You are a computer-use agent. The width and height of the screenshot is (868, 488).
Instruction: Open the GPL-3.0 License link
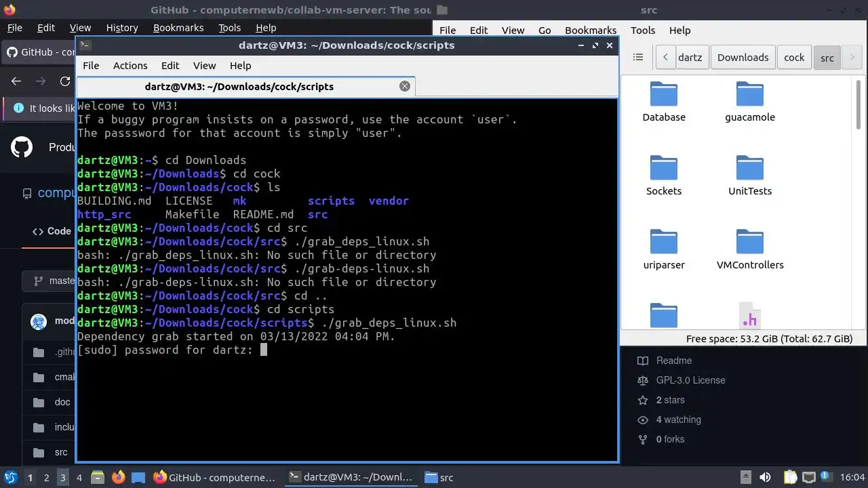click(x=690, y=380)
